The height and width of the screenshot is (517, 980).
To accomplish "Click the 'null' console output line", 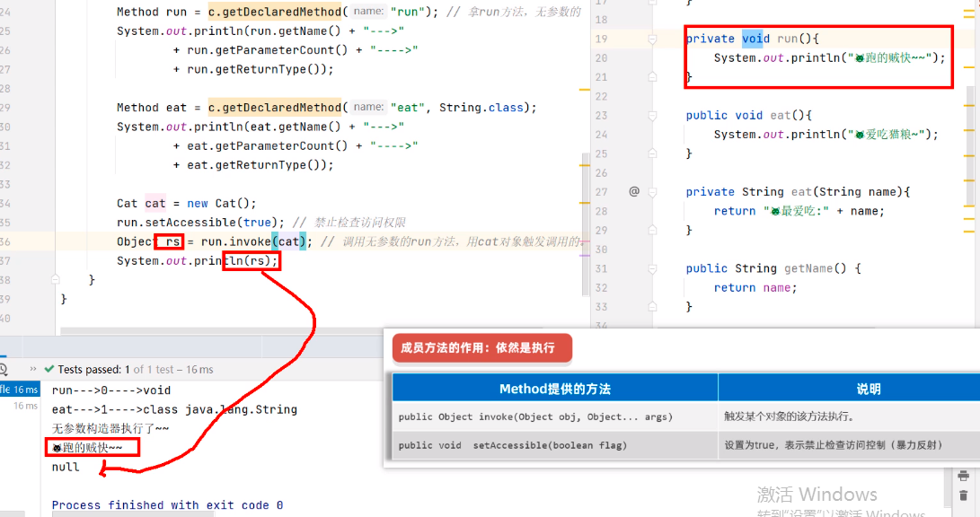I will (x=66, y=467).
